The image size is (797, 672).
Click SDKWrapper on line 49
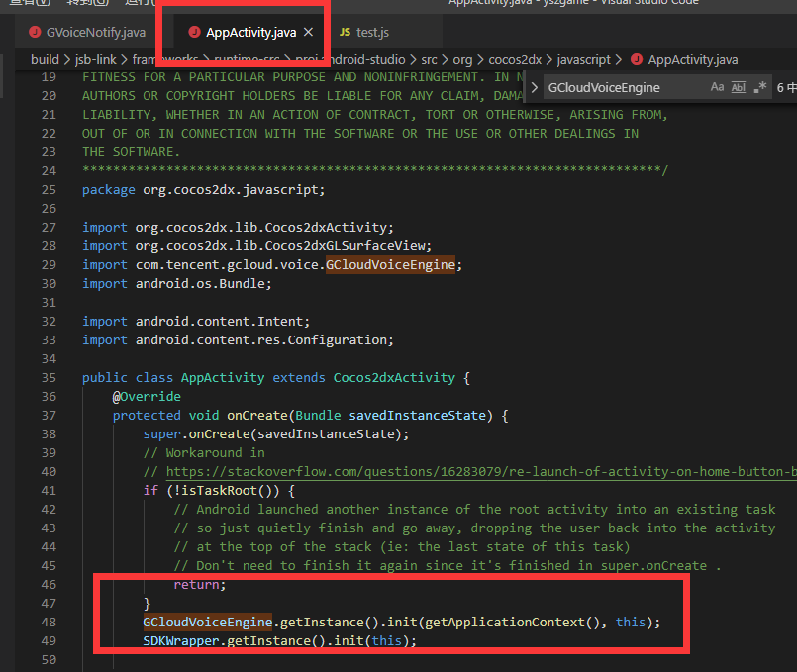click(181, 641)
